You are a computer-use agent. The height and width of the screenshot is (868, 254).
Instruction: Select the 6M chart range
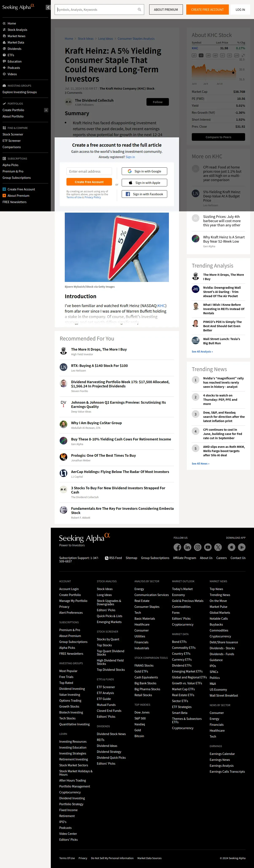(215, 55)
